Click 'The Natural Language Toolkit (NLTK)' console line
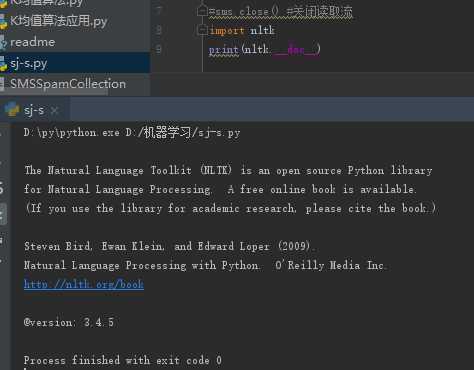 [228, 170]
